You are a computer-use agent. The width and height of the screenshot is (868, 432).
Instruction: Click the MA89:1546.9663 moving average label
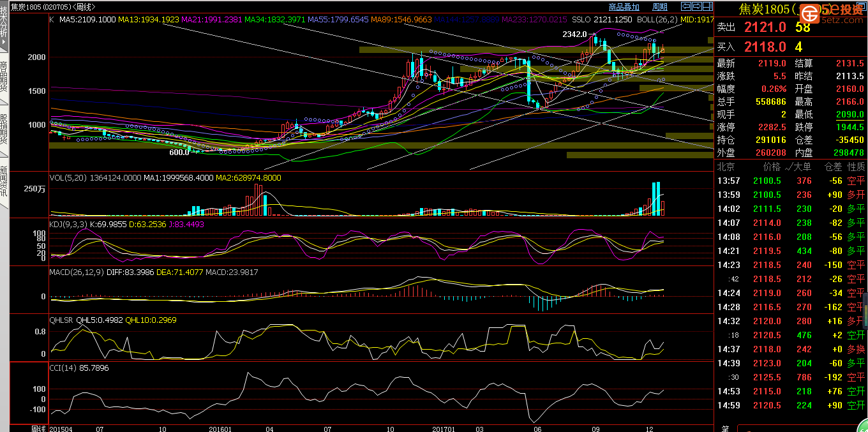pos(401,20)
